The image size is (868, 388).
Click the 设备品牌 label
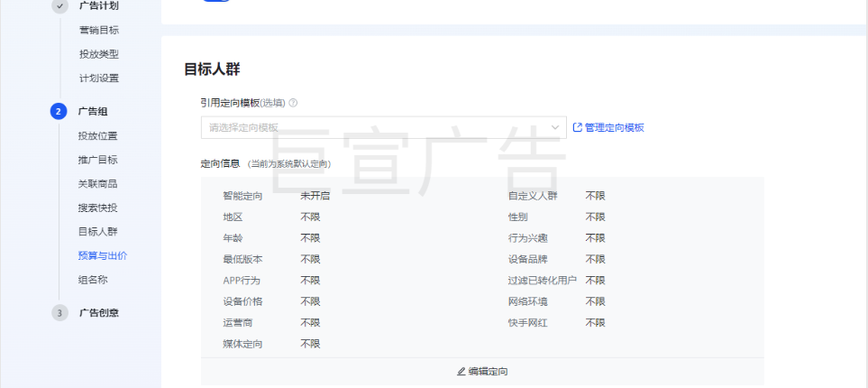[528, 259]
